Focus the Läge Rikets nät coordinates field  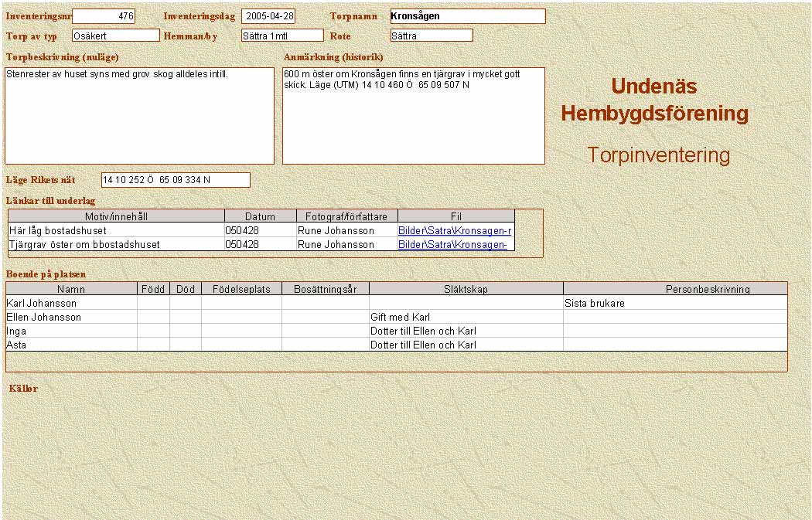[x=176, y=180]
